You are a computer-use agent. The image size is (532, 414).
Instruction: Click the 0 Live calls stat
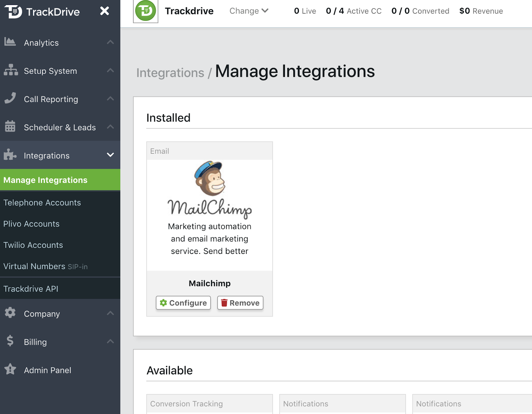[x=305, y=11]
